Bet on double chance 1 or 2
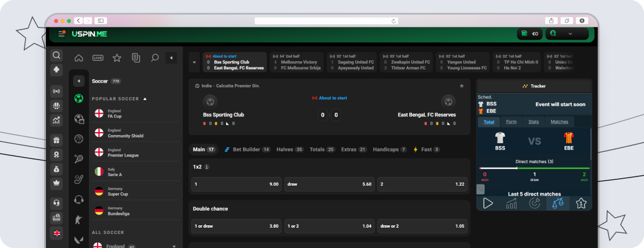Image resolution: width=644 pixels, height=248 pixels. [x=330, y=226]
